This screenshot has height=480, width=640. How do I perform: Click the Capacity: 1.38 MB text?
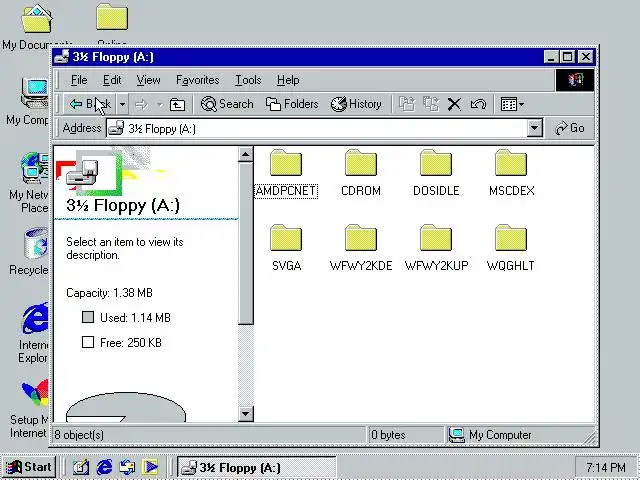109,293
